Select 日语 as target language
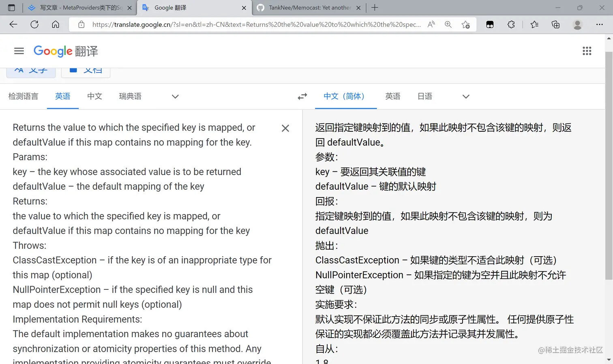Viewport: 613px width, 364px height. [425, 96]
